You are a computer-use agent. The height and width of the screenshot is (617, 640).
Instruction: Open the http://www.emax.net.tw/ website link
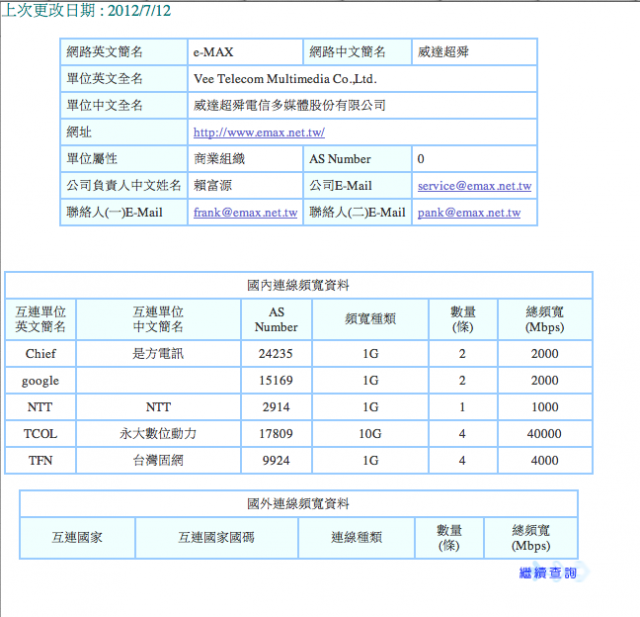click(259, 132)
